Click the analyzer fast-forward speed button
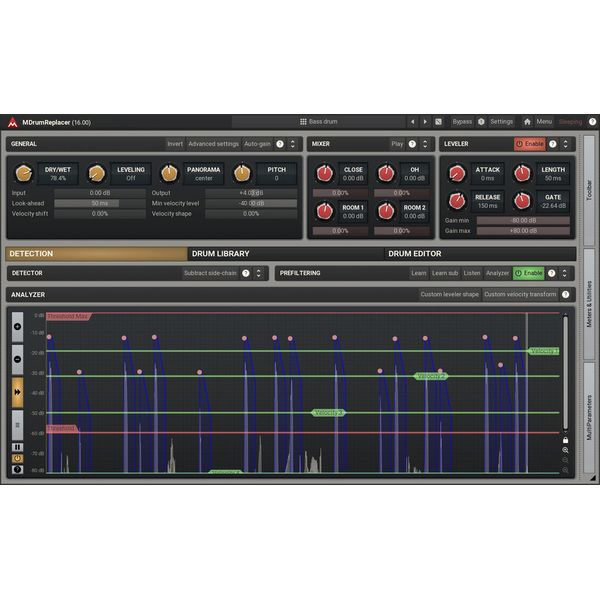Image resolution: width=600 pixels, height=600 pixels. click(x=17, y=392)
